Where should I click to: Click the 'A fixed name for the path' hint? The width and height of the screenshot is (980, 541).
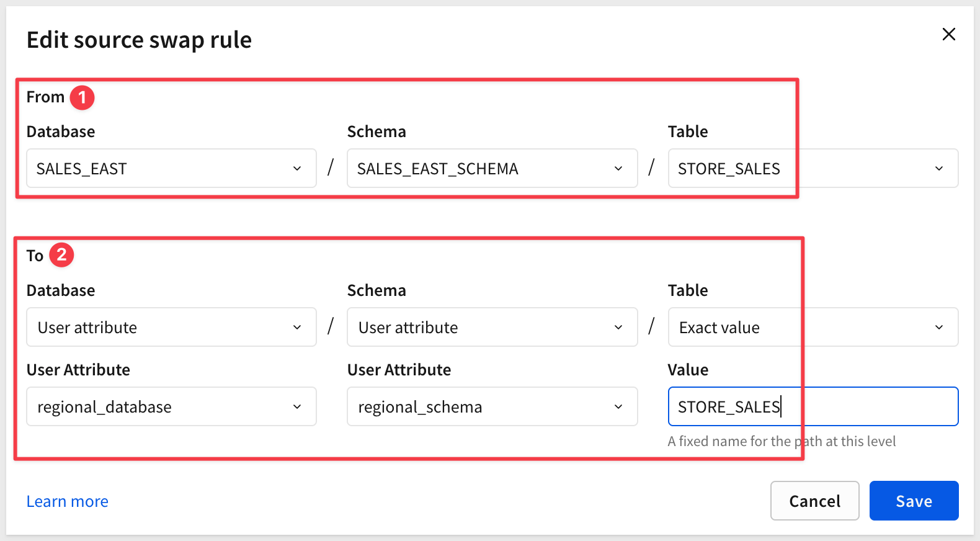pyautogui.click(x=782, y=442)
